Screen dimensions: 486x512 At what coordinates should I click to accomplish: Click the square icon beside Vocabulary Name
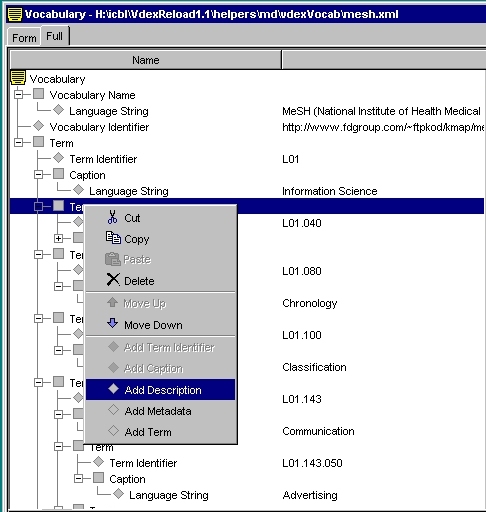[38, 94]
